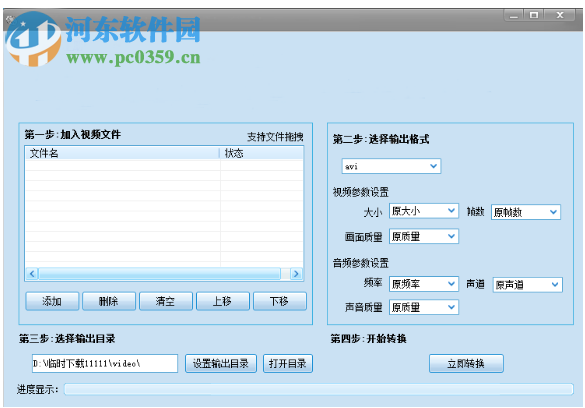The height and width of the screenshot is (408, 585).
Task: Maximize the converter window
Action: (x=534, y=15)
